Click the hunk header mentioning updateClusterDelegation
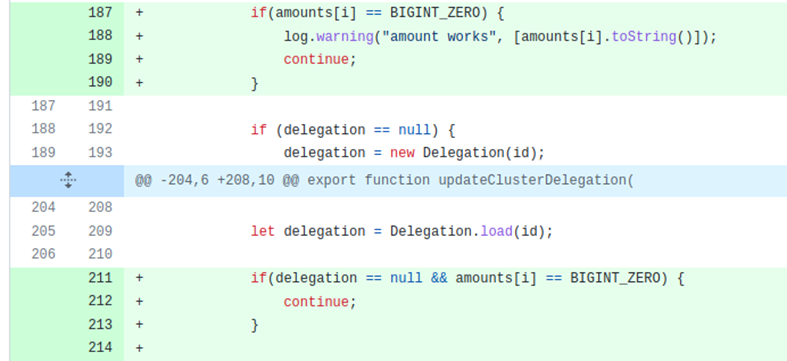787x361 pixels. pyautogui.click(x=384, y=180)
